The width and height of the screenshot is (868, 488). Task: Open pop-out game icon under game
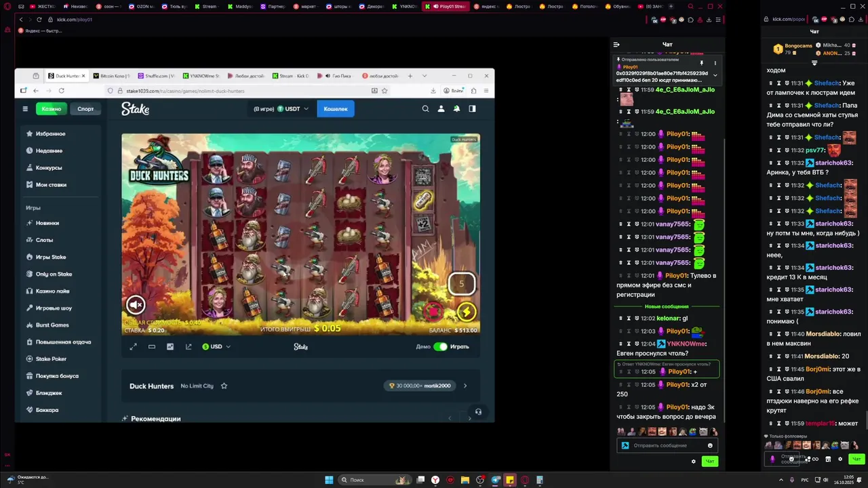click(189, 346)
